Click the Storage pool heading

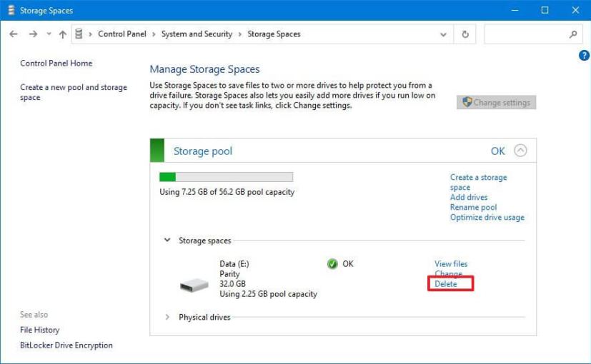(203, 151)
